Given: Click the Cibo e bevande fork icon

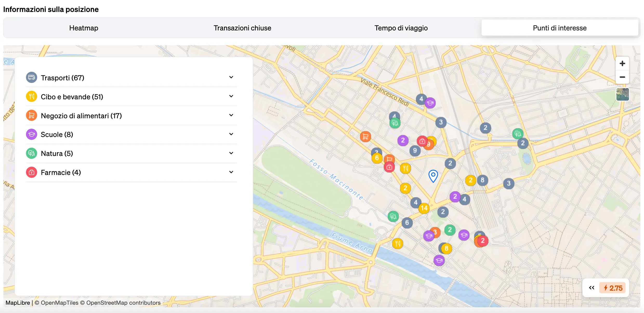Looking at the screenshot, I should tap(31, 96).
